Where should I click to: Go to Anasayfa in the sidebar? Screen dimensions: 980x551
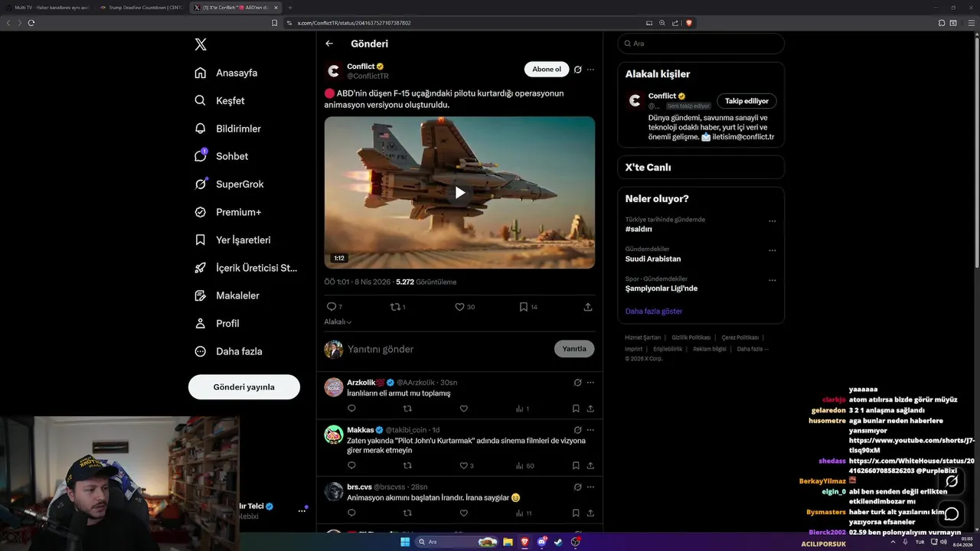point(226,73)
